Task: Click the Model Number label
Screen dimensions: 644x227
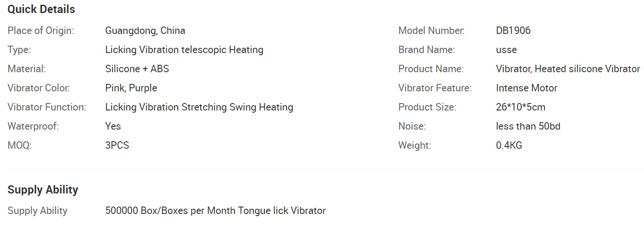Action: pos(432,31)
